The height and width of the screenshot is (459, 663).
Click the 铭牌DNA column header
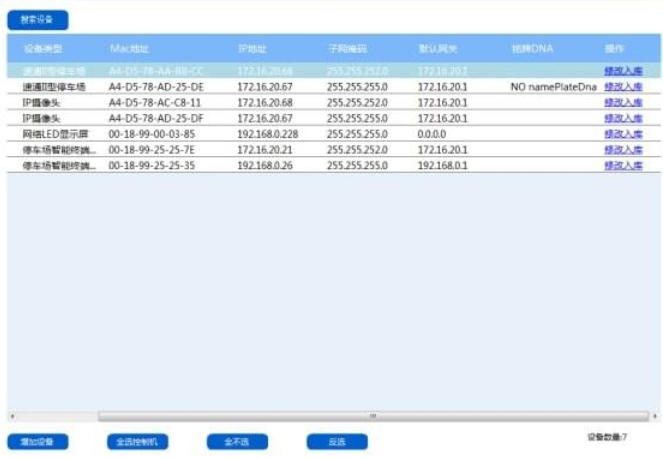point(532,49)
